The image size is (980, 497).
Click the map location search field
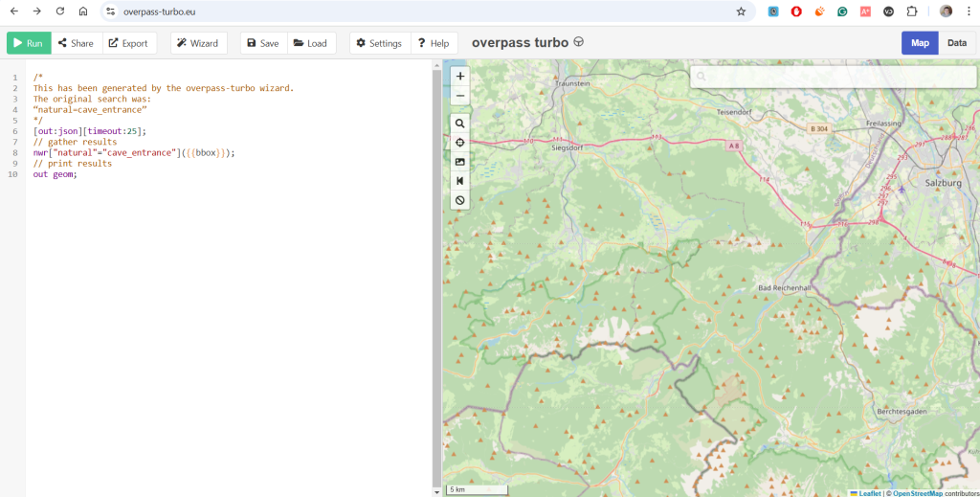[834, 77]
